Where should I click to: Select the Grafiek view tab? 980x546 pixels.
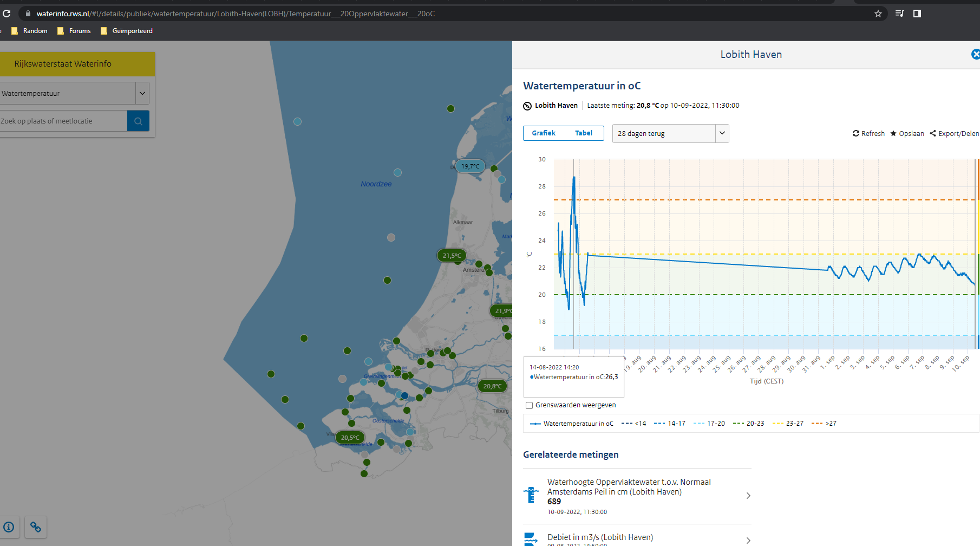(543, 133)
